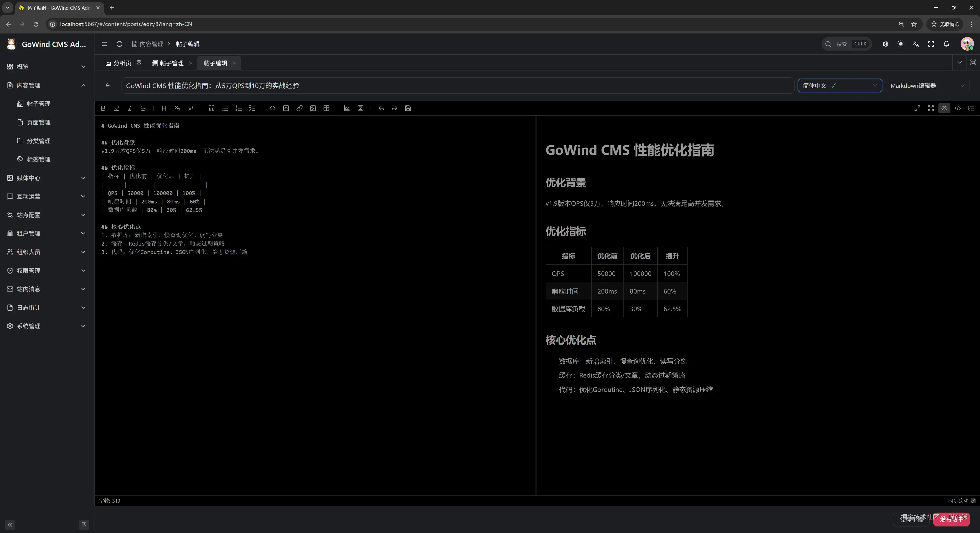Undo the last edit

pos(381,108)
